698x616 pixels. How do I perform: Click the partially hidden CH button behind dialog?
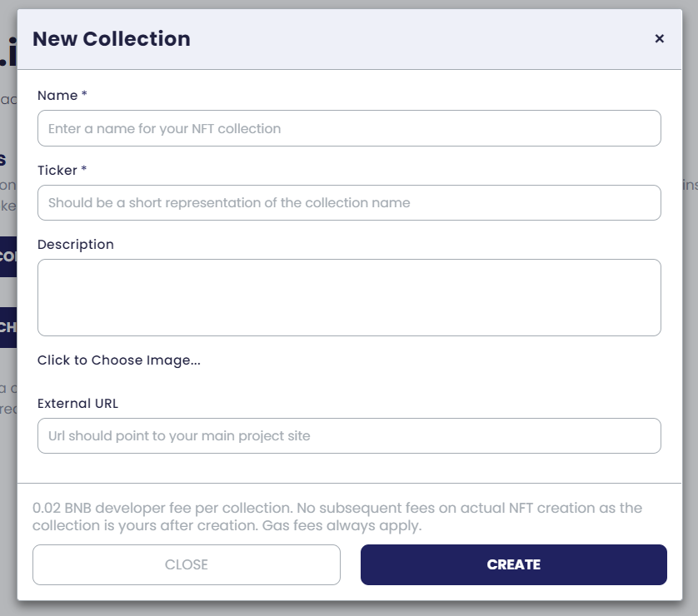point(8,327)
